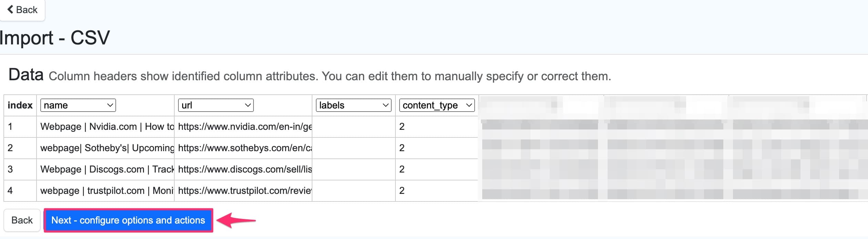Select the Nvidia URL cell in row 1

tap(243, 127)
